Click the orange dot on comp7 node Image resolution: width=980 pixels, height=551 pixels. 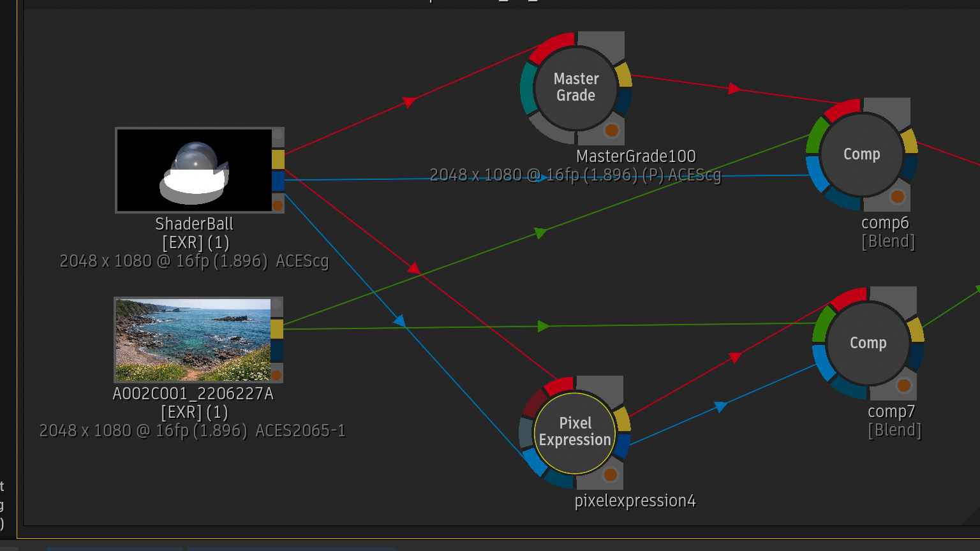pos(903,385)
